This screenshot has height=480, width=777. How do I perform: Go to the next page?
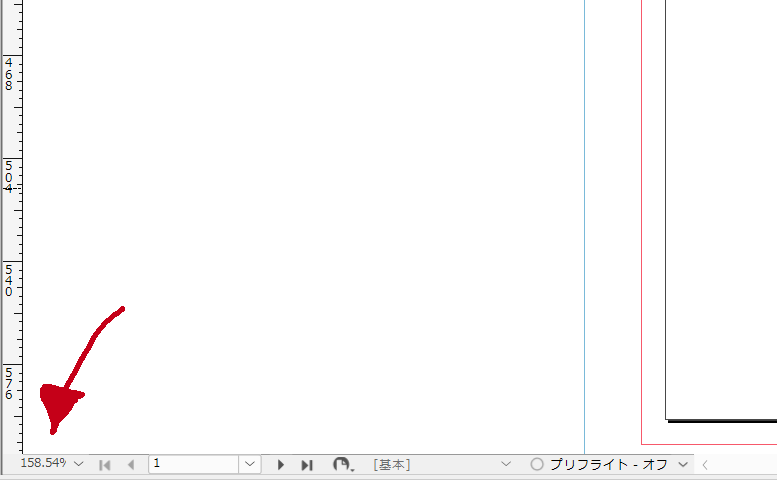(280, 465)
